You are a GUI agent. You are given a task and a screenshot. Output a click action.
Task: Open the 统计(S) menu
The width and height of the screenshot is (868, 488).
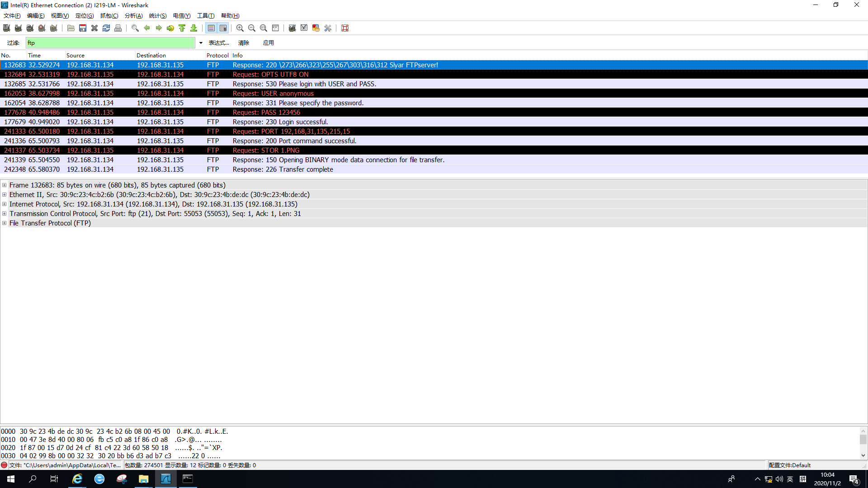point(158,16)
